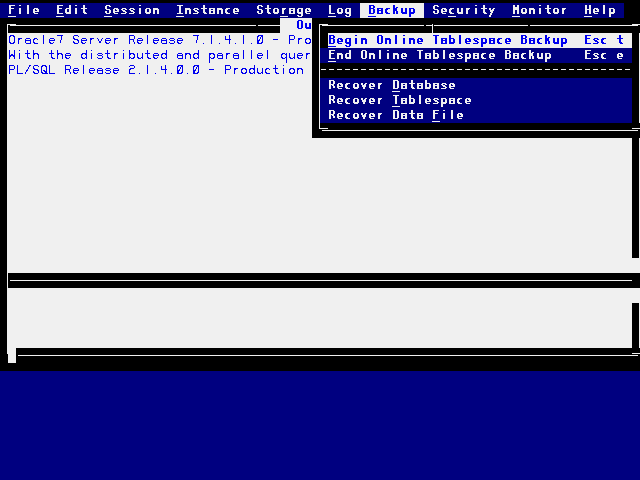Select Recover Tablespace entry
This screenshot has height=480, width=640.
400,100
